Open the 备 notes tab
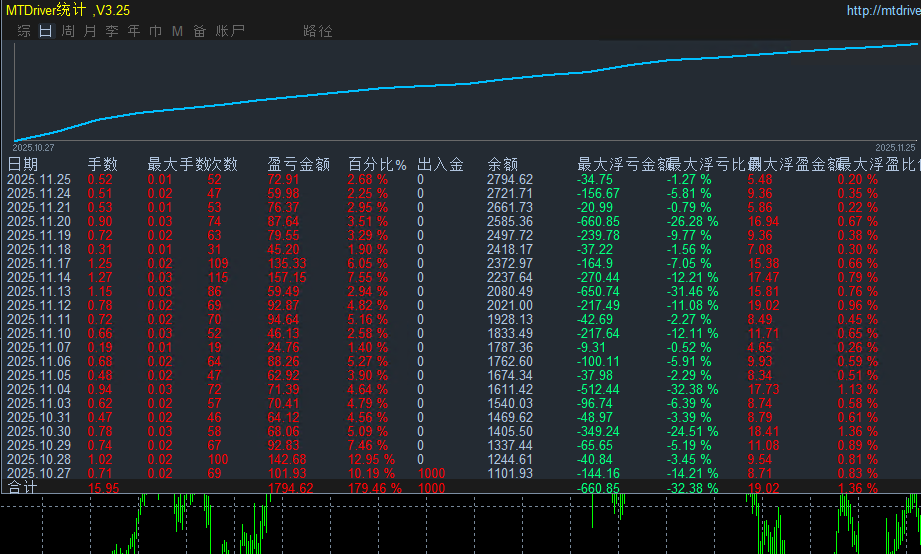Screen dimensions: 921x554 coord(199,31)
